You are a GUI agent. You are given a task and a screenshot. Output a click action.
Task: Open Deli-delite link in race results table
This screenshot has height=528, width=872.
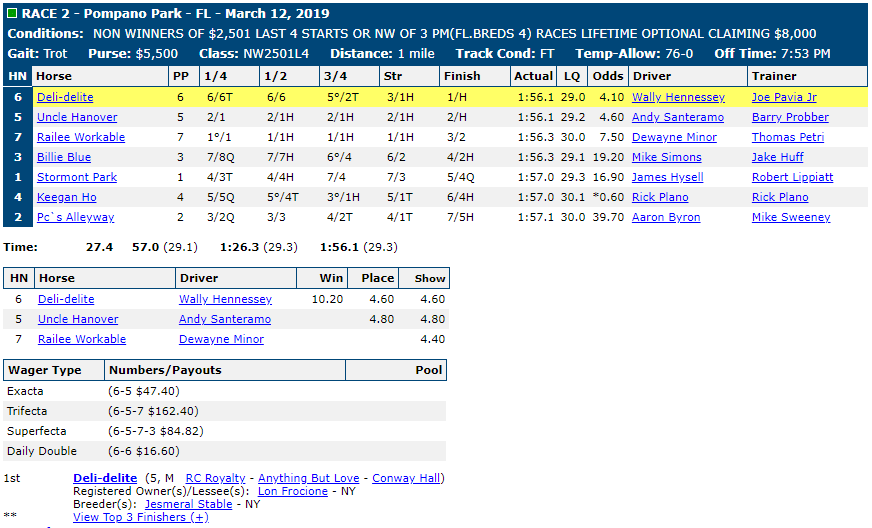point(65,97)
